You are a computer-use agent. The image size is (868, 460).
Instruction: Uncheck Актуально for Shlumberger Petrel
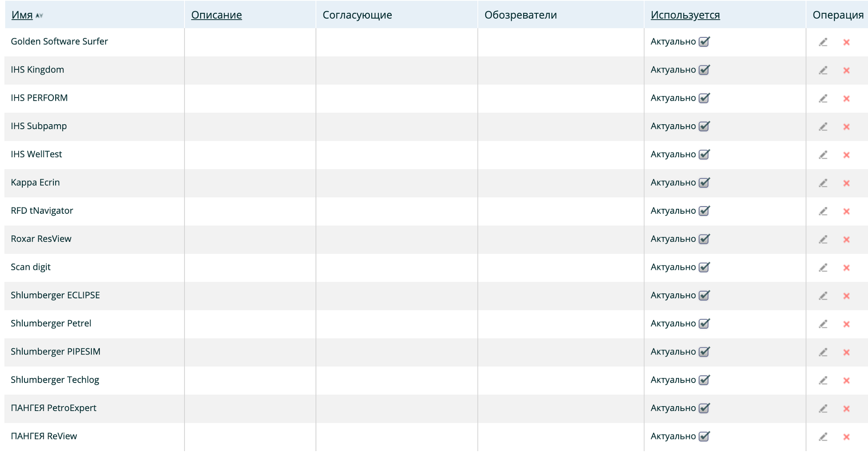[x=704, y=323]
